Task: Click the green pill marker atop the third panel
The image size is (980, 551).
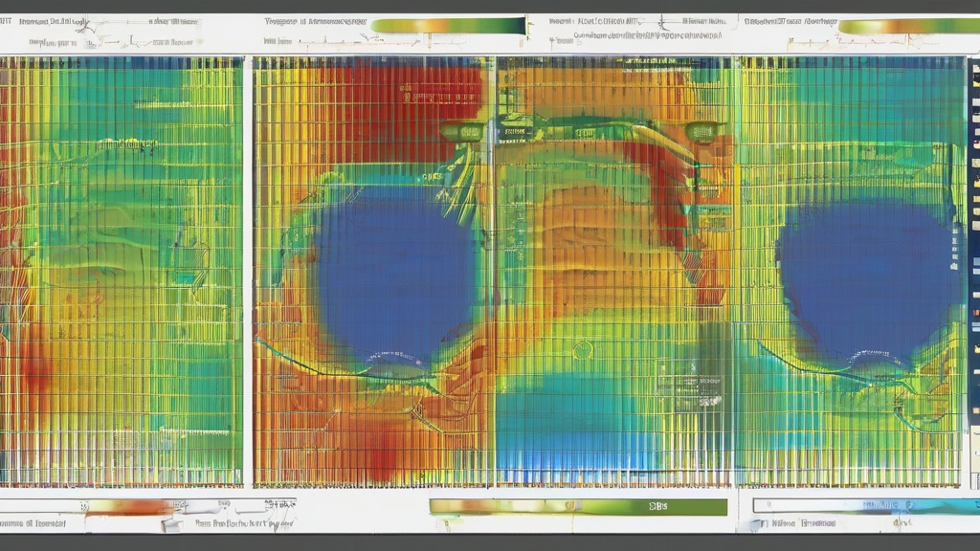Action: [x=702, y=131]
